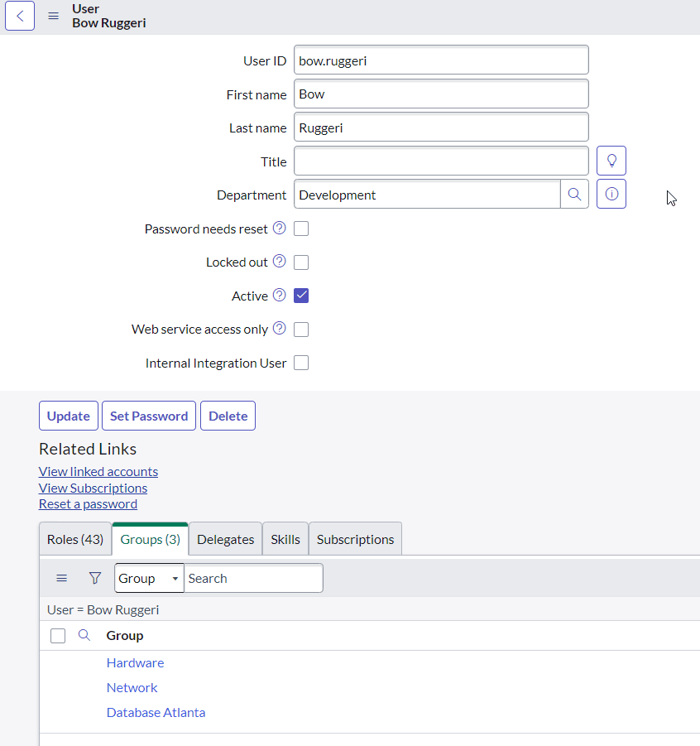This screenshot has height=746, width=700.
Task: Switch to the Roles (43) tab
Action: 75,539
